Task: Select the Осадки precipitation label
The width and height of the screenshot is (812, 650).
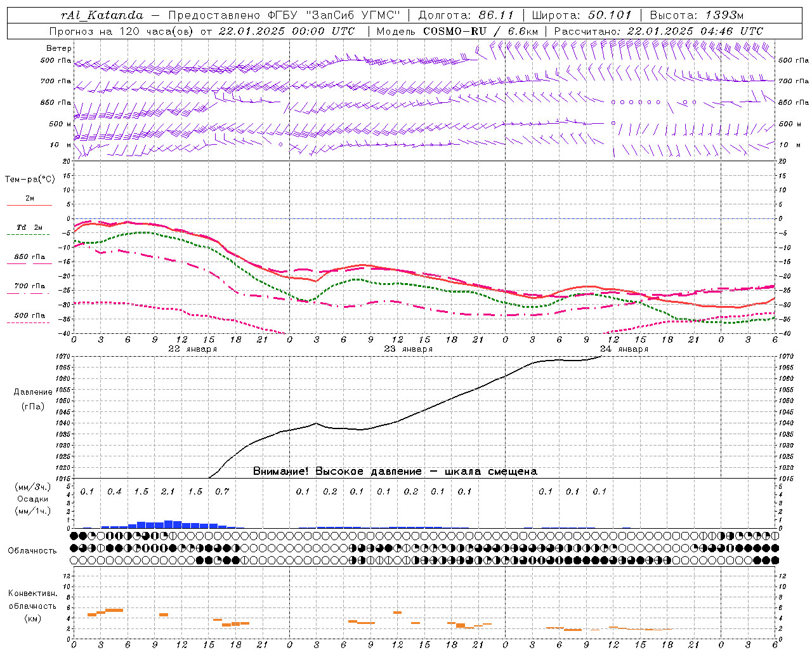Action: [x=32, y=499]
